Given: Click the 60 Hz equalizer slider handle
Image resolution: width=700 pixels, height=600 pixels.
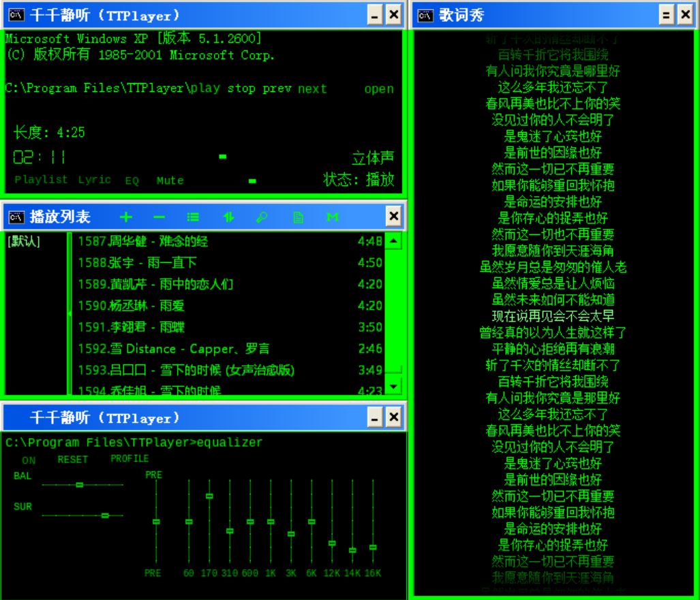Looking at the screenshot, I should pos(189,522).
